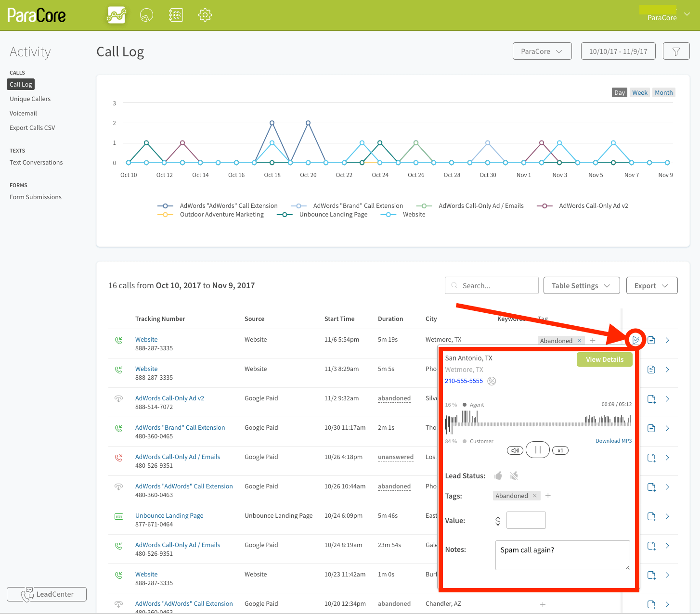Image resolution: width=700 pixels, height=614 pixels.
Task: Seek within the call recording waveform
Action: [538, 423]
